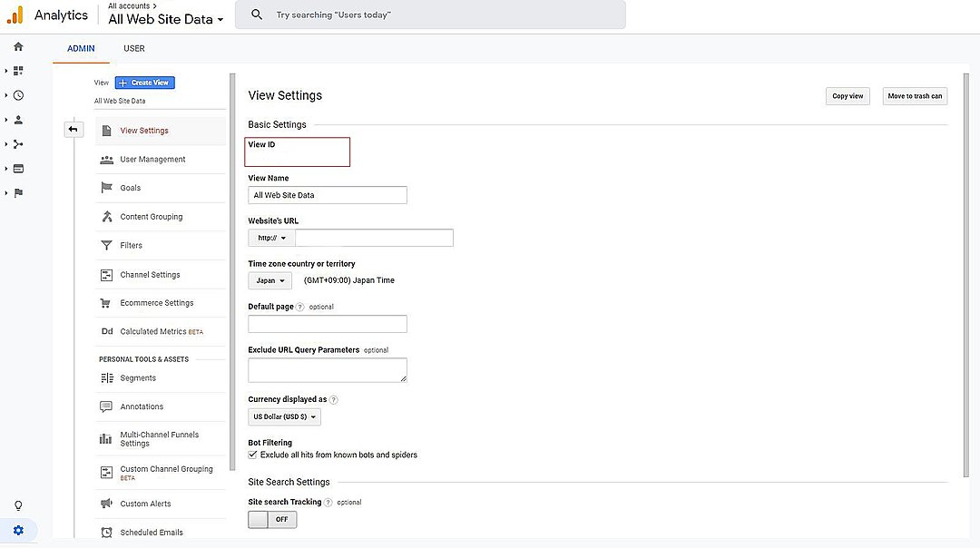Click the View Name text field
Viewport: 980px width, 548px height.
coord(328,195)
